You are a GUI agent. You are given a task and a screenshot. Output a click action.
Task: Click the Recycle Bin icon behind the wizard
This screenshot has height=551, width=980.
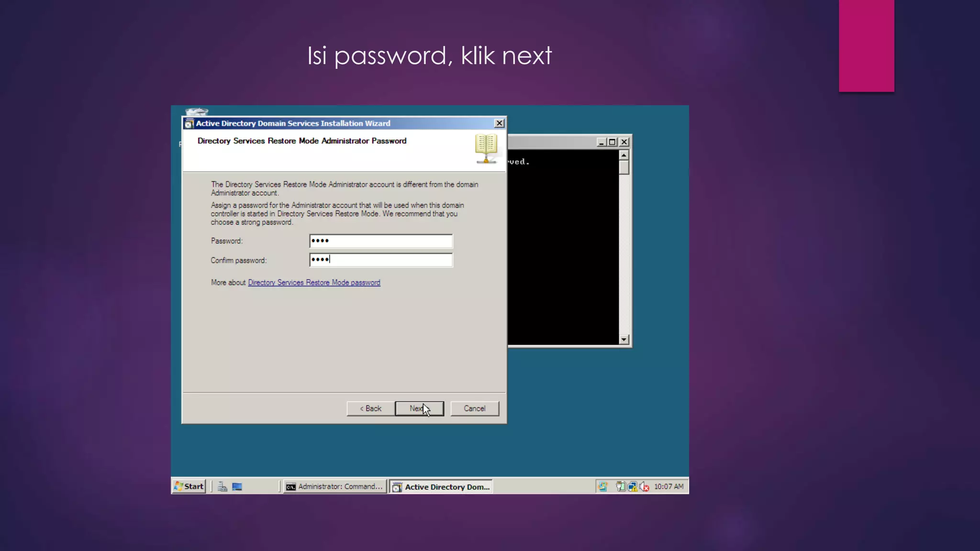pos(197,112)
